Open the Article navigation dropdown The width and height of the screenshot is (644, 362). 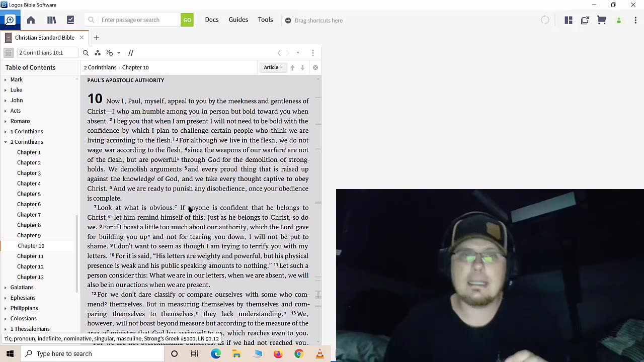(273, 67)
